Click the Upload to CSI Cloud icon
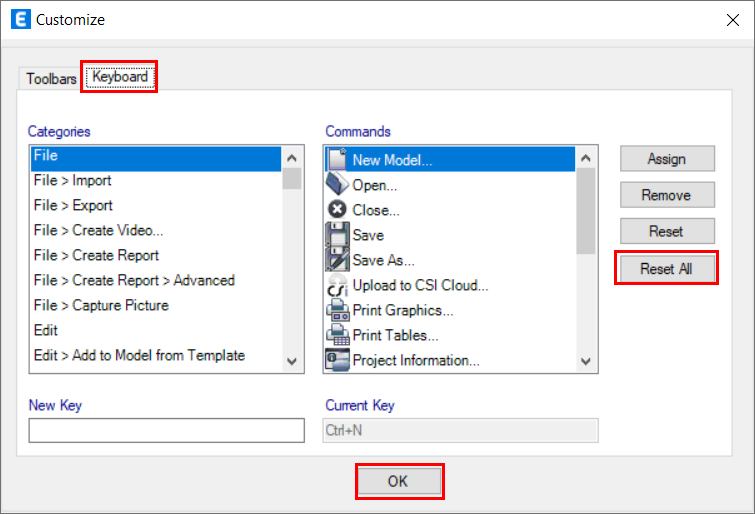Viewport: 755px width, 514px height. pos(337,286)
